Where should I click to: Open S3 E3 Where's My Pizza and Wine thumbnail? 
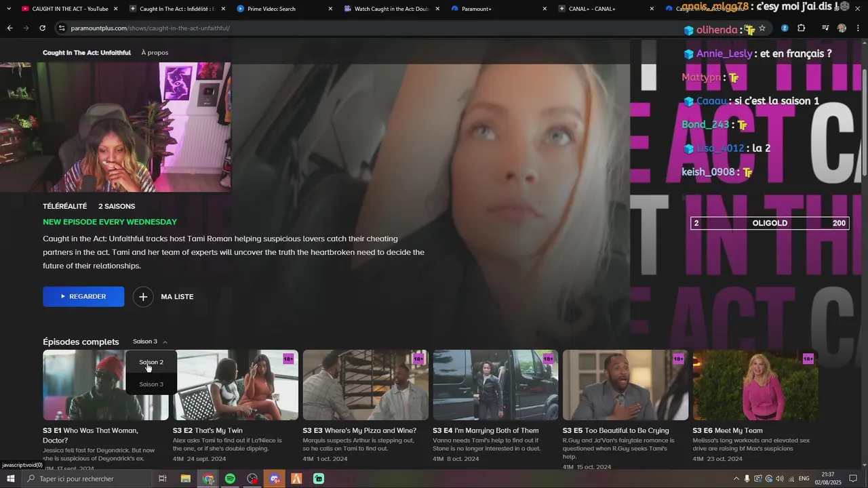[366, 385]
